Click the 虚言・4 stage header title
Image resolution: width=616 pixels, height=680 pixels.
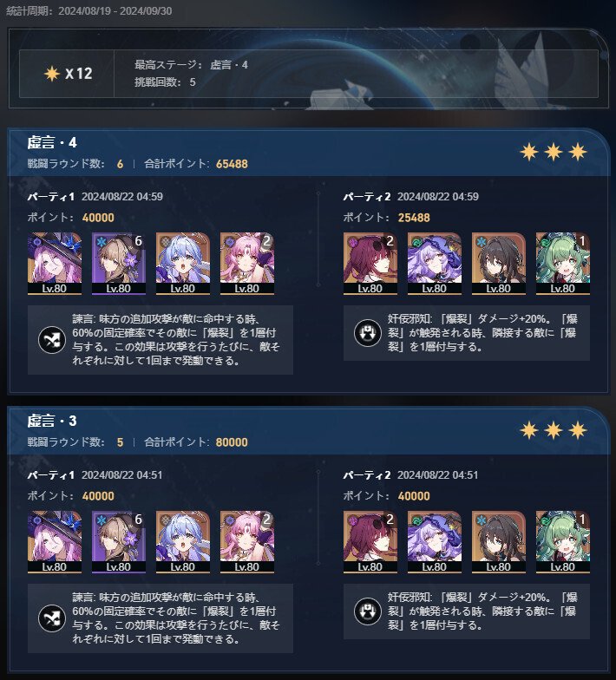(x=52, y=142)
